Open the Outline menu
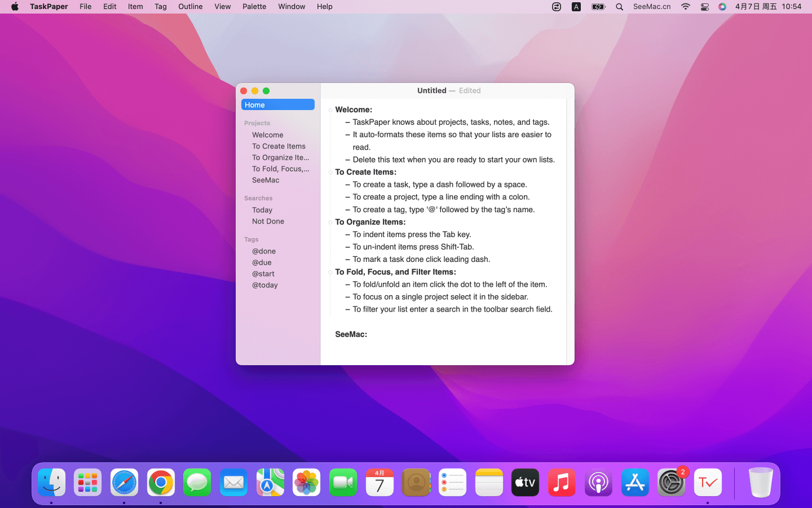Image resolution: width=812 pixels, height=508 pixels. click(190, 7)
